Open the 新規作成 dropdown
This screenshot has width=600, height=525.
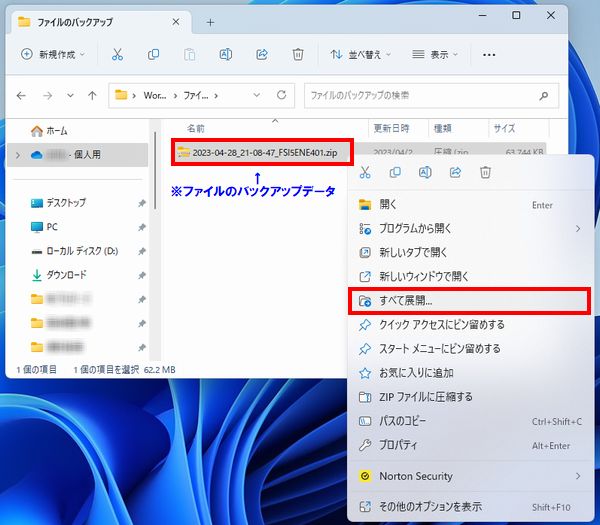click(52, 55)
